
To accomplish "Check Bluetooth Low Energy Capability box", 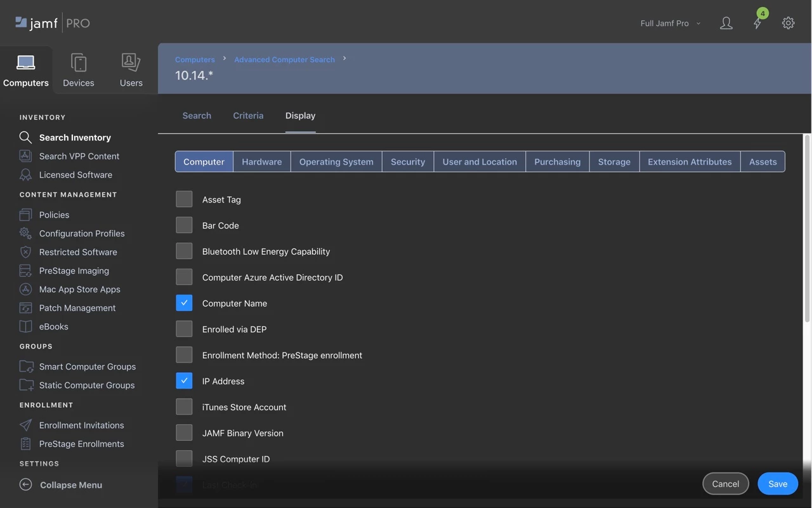I will click(x=184, y=251).
